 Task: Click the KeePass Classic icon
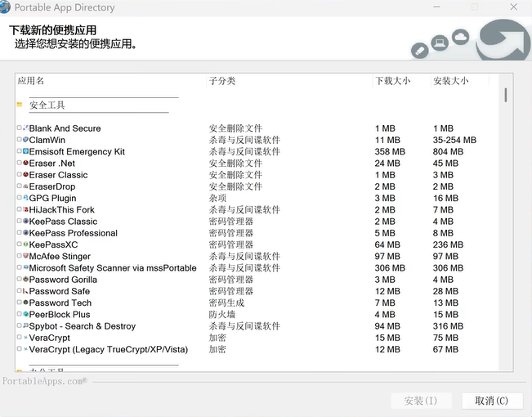[25, 221]
